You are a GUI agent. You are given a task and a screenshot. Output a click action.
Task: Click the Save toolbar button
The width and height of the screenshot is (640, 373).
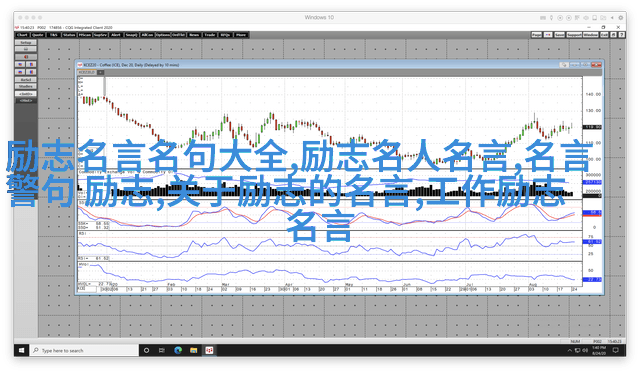560,35
